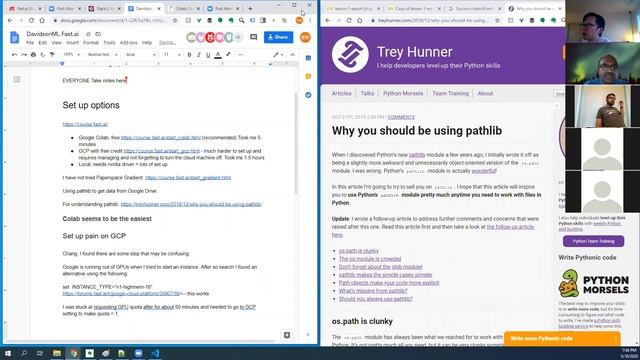
Task: Click the home button in left browser
Action: coord(42,20)
